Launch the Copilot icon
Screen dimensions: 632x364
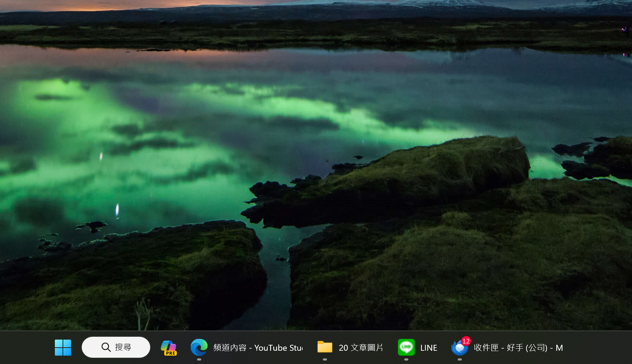168,346
